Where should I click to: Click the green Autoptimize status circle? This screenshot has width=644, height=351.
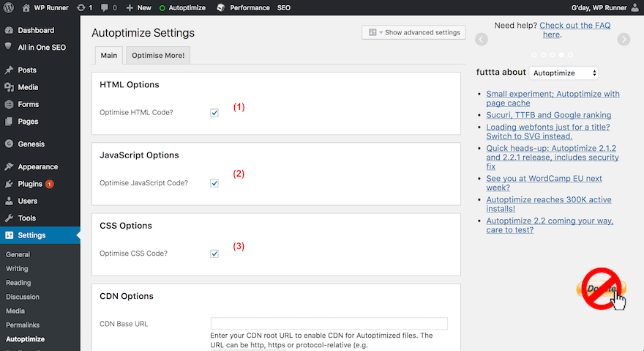pos(162,8)
